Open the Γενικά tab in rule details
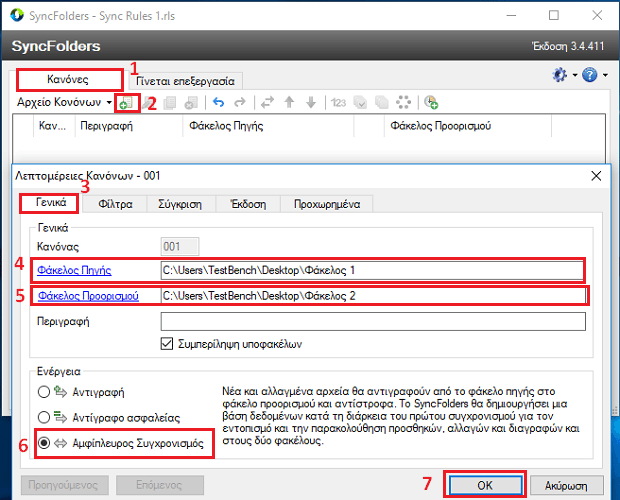Screen dimensions: 620x500 (50, 203)
